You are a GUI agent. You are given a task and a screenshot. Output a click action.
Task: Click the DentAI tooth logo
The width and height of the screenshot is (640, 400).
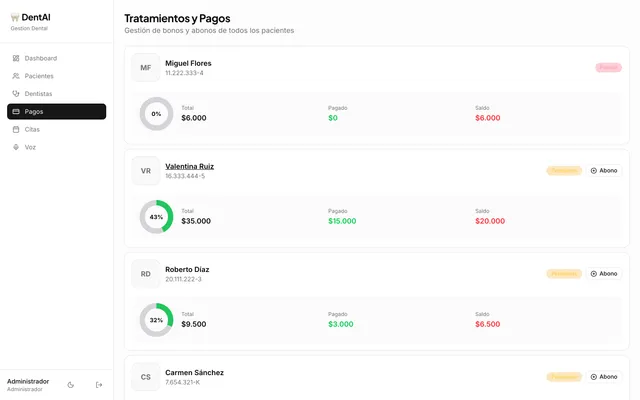tap(15, 17)
